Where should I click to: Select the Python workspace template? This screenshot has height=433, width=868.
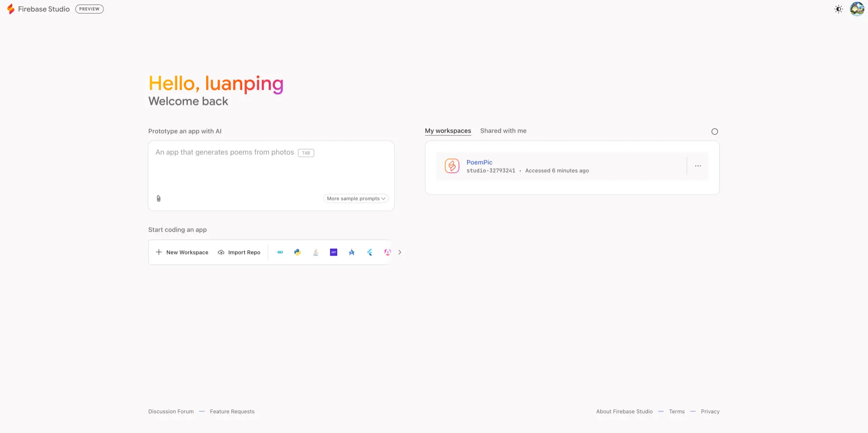[297, 252]
